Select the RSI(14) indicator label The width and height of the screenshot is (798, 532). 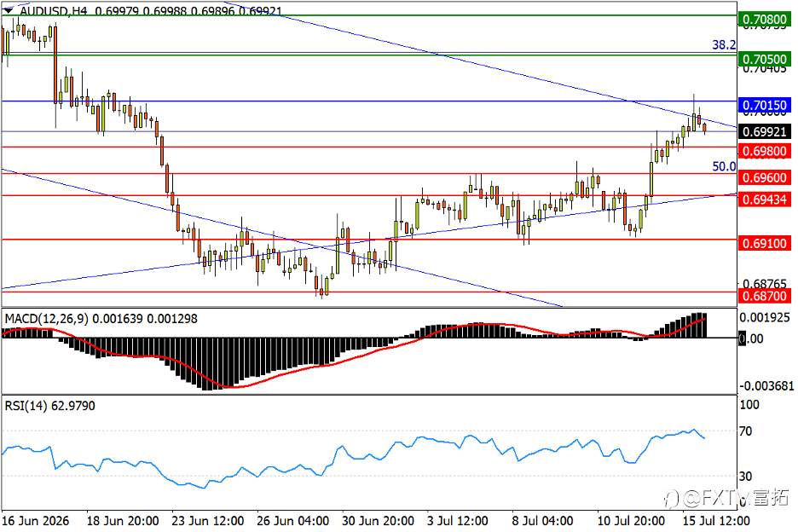[26, 406]
